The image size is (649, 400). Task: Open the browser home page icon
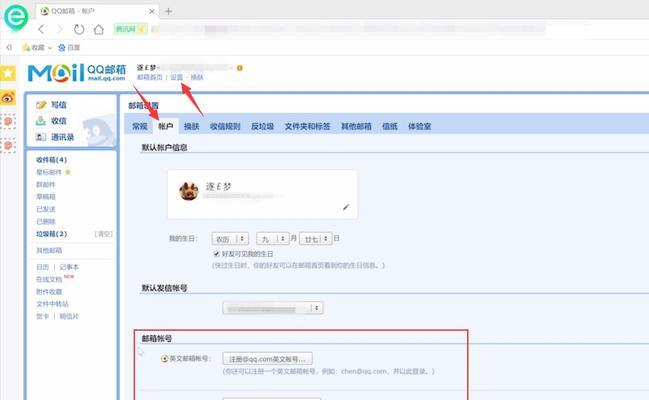[x=99, y=29]
